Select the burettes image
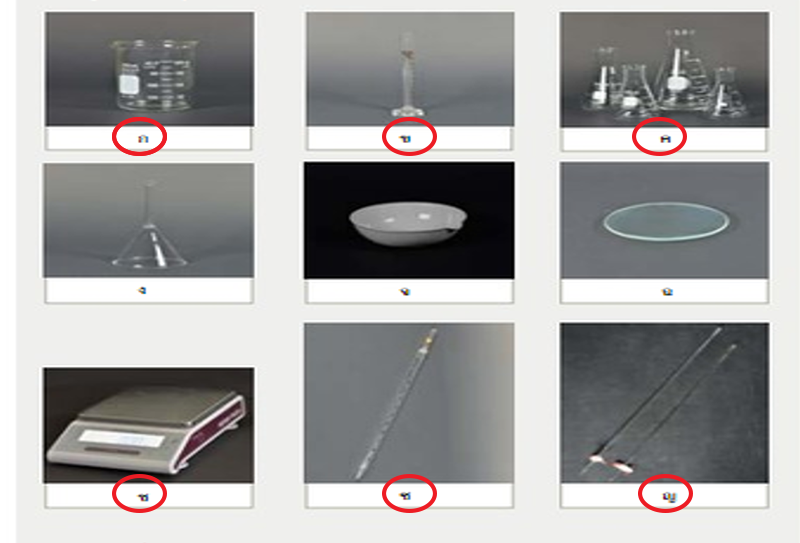The height and width of the screenshot is (543, 800). (x=664, y=403)
